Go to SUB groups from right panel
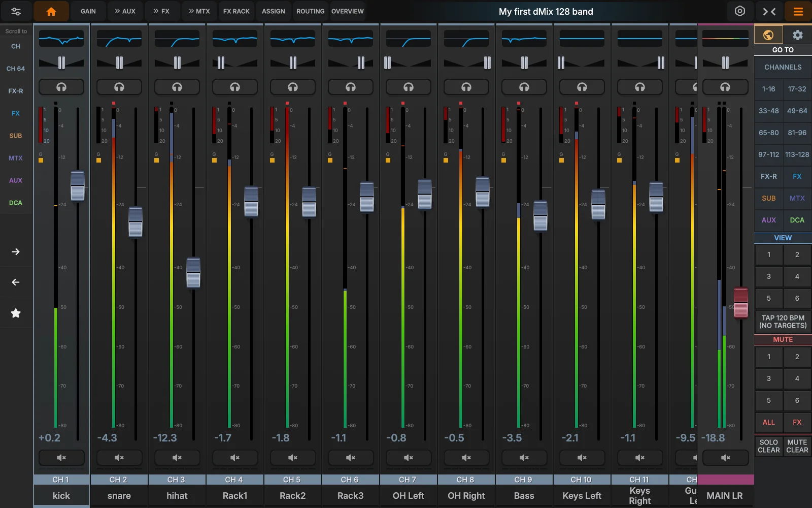This screenshot has height=508, width=812. pos(768,198)
